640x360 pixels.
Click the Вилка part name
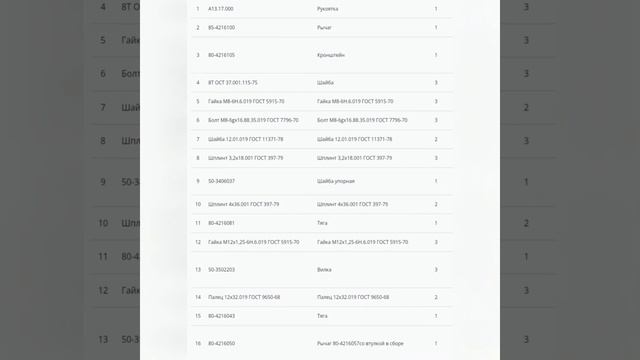tap(324, 269)
